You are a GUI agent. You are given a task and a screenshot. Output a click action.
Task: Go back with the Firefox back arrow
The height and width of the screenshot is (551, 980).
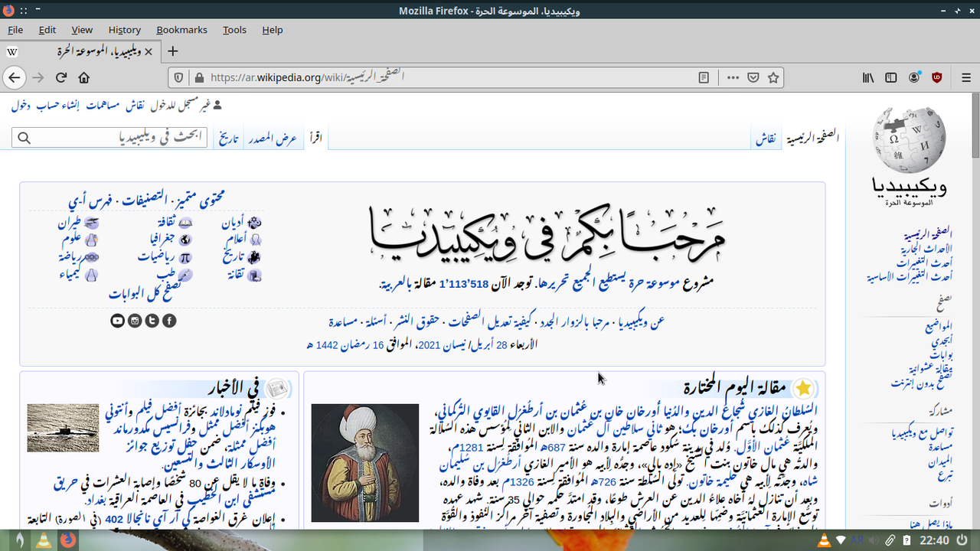14,77
